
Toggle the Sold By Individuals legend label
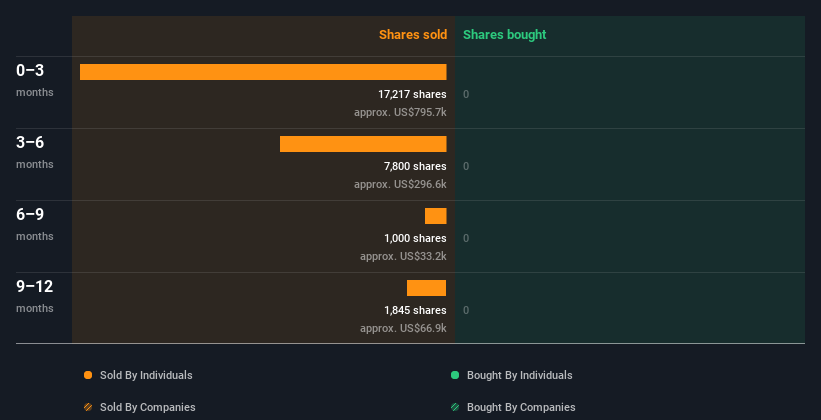coord(146,375)
